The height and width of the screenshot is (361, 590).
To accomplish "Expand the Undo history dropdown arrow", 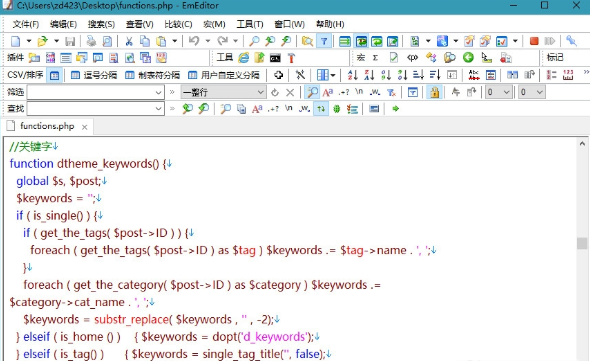I will (208, 41).
